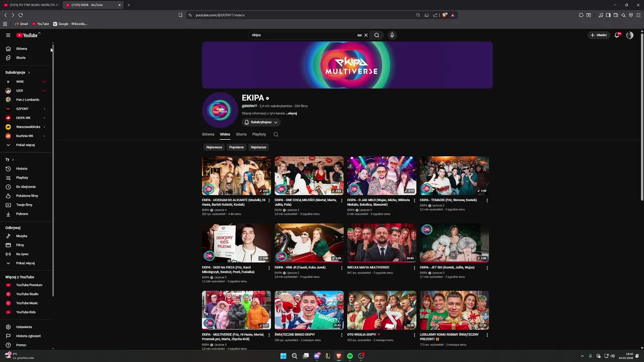Image resolution: width=644 pixels, height=362 pixels.
Task: Clear the search text with the X
Action: [366, 35]
